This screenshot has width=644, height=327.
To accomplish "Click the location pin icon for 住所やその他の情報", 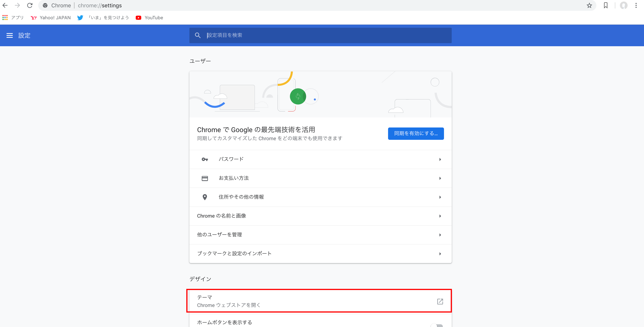I will [205, 197].
